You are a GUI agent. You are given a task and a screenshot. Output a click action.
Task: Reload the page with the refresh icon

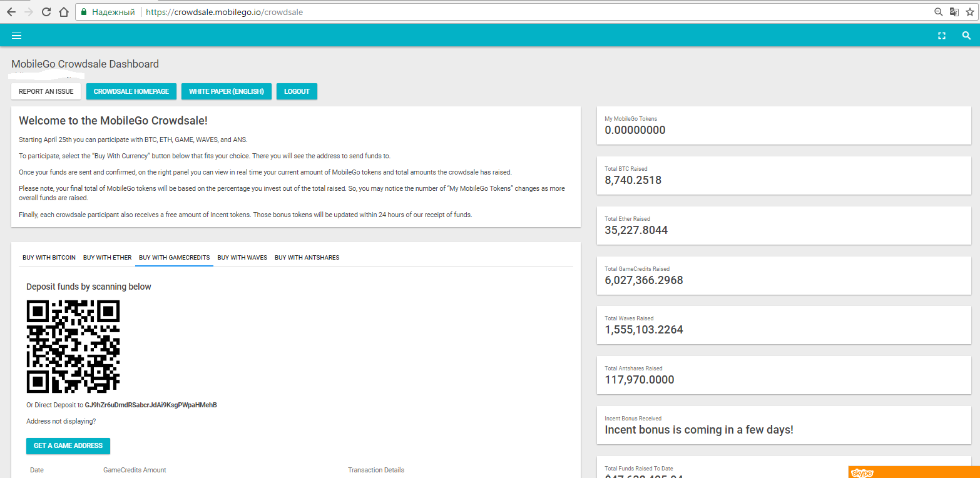46,12
